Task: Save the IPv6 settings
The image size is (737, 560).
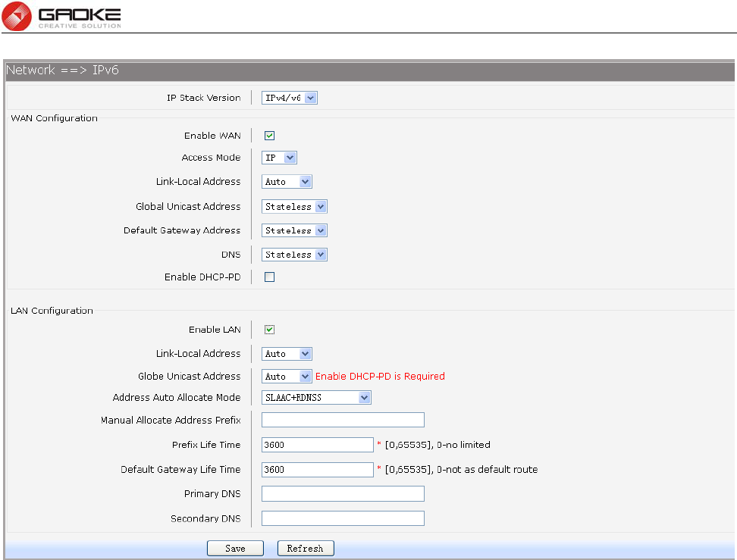Action: coord(236,549)
